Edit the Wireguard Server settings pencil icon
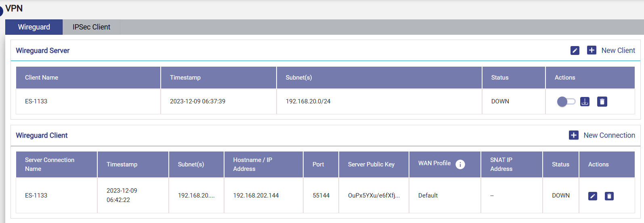The image size is (644, 223). pyautogui.click(x=575, y=50)
